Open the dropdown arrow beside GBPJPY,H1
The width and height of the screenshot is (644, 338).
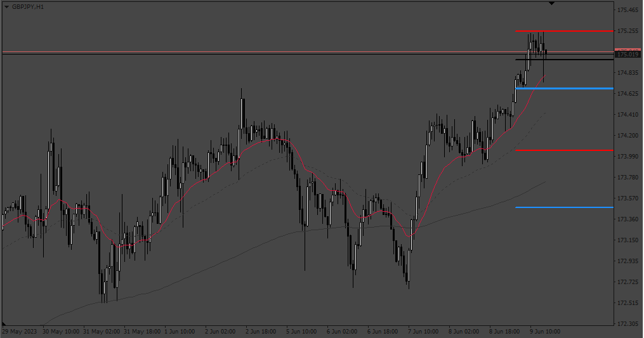pyautogui.click(x=6, y=7)
